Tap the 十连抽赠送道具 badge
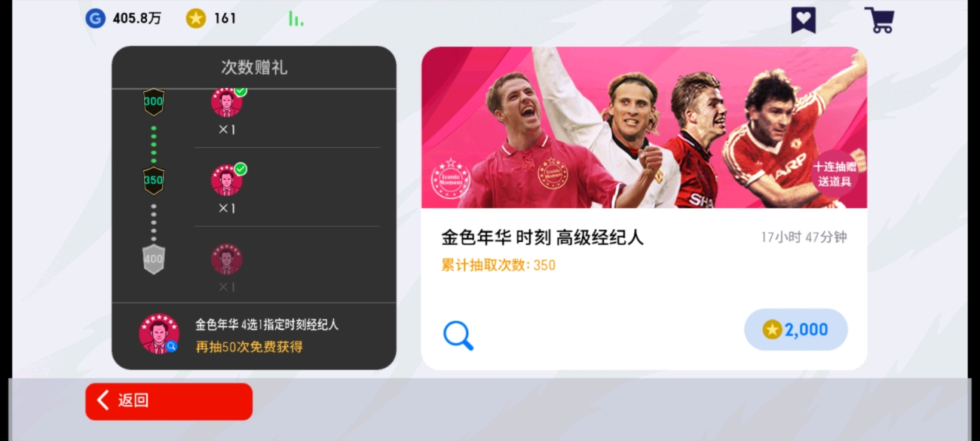The height and width of the screenshot is (441, 980). [834, 174]
